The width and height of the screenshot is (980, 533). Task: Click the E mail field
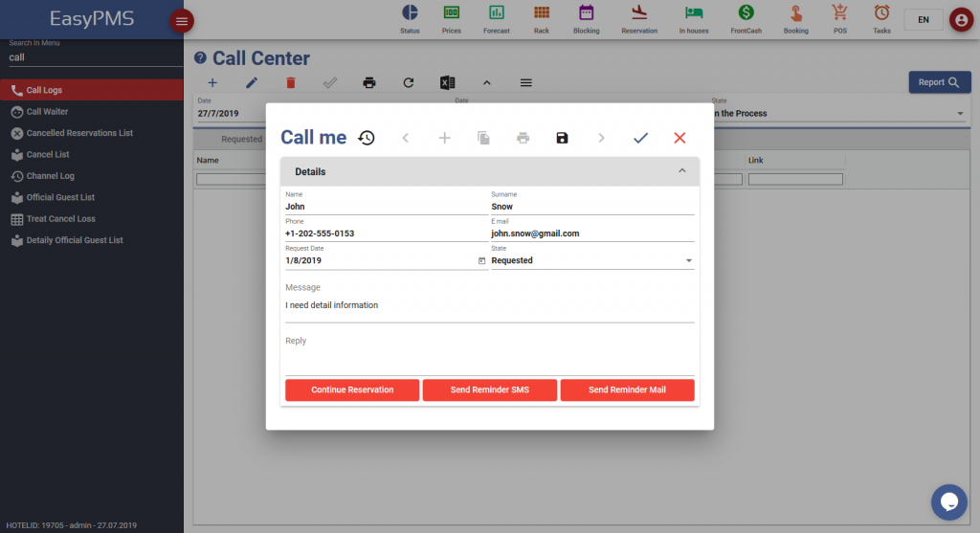coord(592,233)
